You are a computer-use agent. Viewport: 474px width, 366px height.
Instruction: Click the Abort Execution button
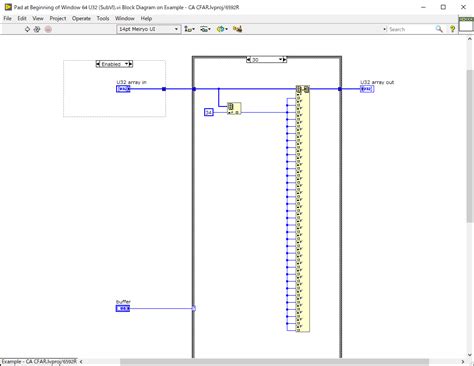[x=48, y=29]
